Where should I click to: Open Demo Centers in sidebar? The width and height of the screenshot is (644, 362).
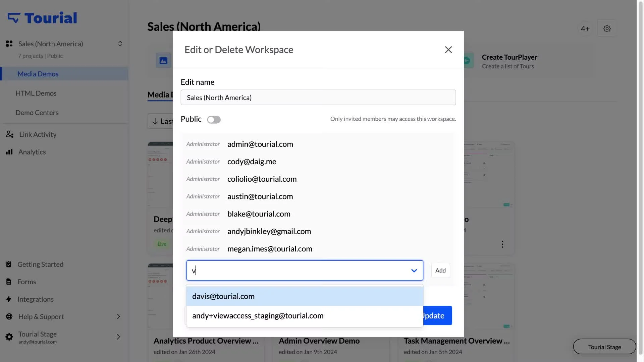point(37,113)
